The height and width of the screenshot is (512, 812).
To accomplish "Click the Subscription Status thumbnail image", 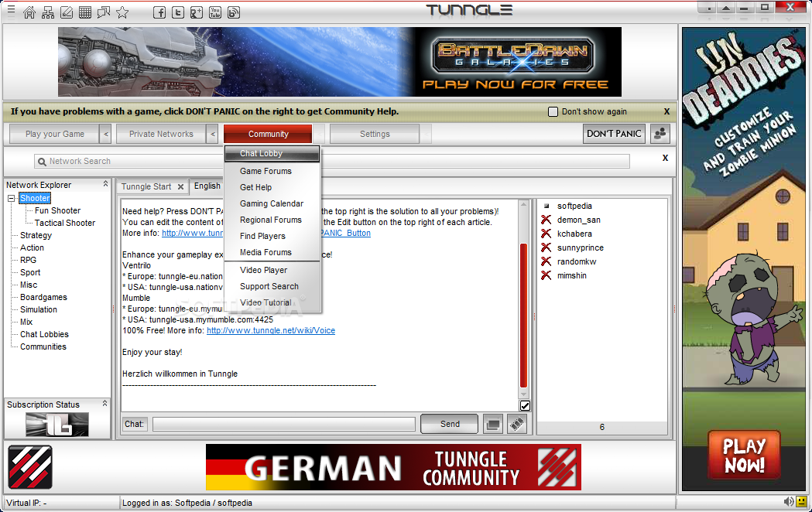I will [57, 425].
